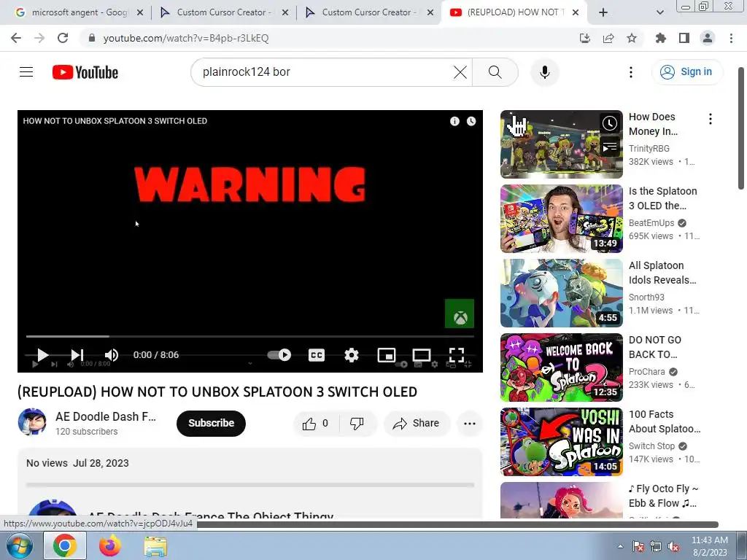Click the muted volume tray icon
747x560 pixels.
[x=673, y=546]
